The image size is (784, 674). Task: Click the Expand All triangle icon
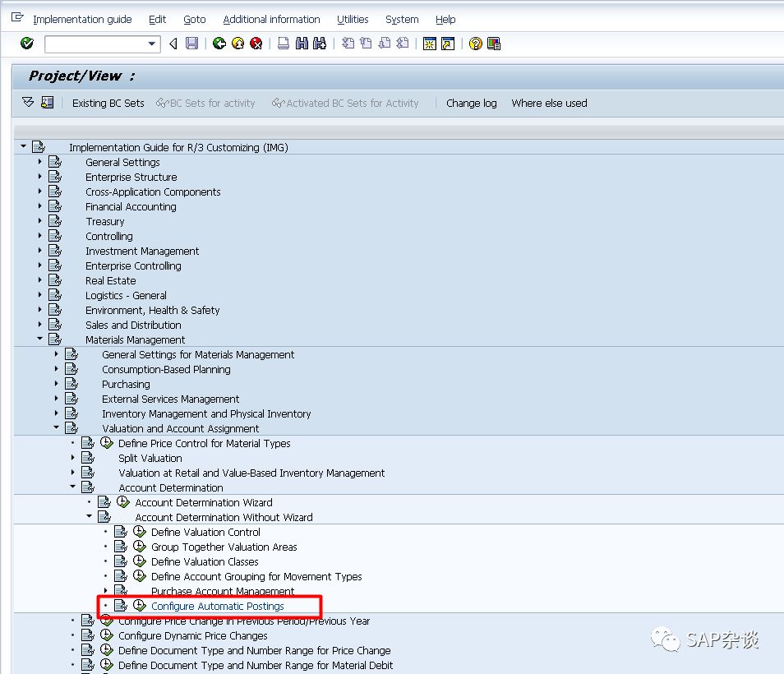[28, 103]
